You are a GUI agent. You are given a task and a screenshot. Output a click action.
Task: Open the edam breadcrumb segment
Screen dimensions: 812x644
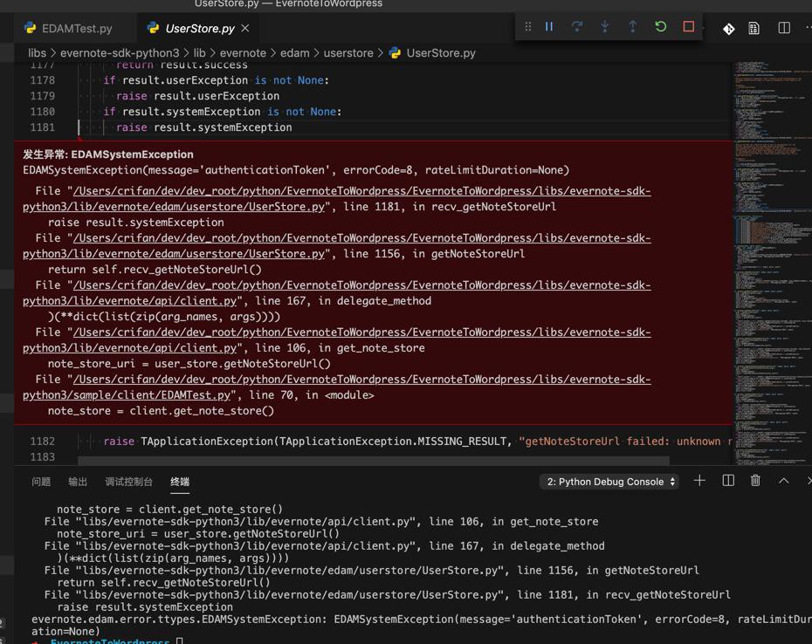tap(294, 53)
